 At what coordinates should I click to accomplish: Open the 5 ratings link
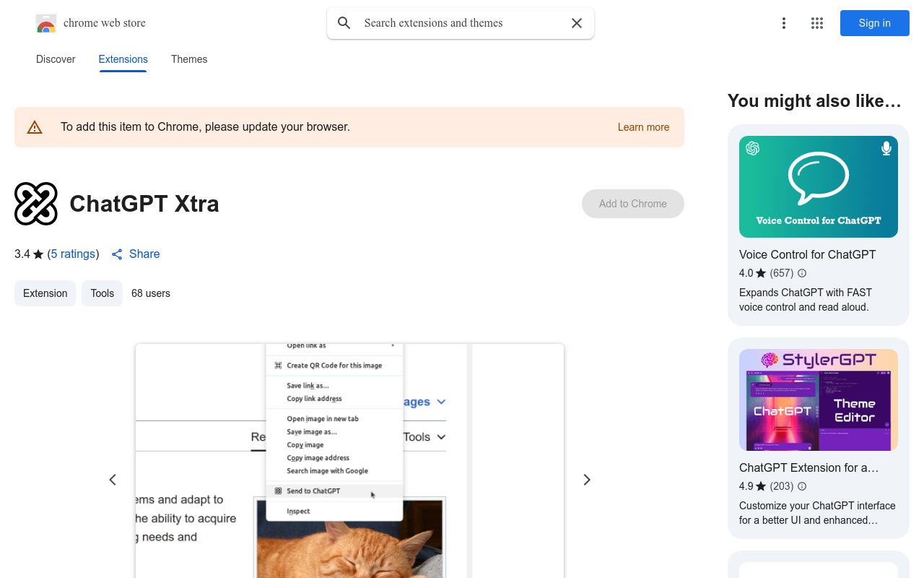pyautogui.click(x=73, y=254)
